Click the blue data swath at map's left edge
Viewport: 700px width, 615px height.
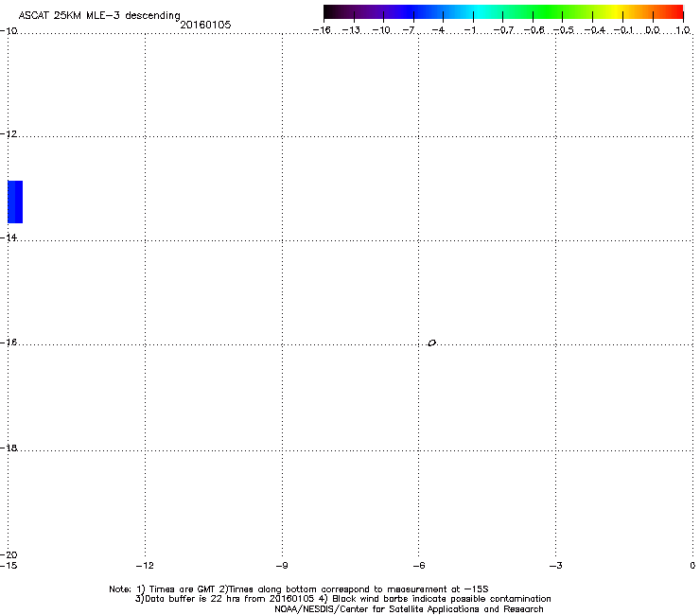pos(15,202)
